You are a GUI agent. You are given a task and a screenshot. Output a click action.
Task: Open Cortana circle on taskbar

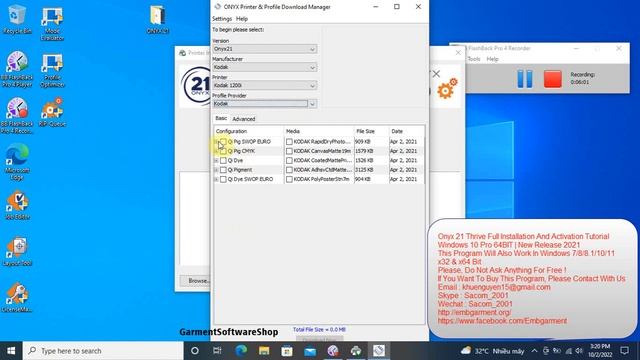point(195,351)
